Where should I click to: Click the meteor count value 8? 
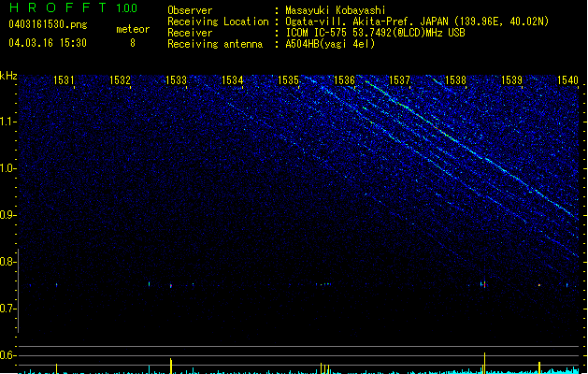pyautogui.click(x=133, y=43)
